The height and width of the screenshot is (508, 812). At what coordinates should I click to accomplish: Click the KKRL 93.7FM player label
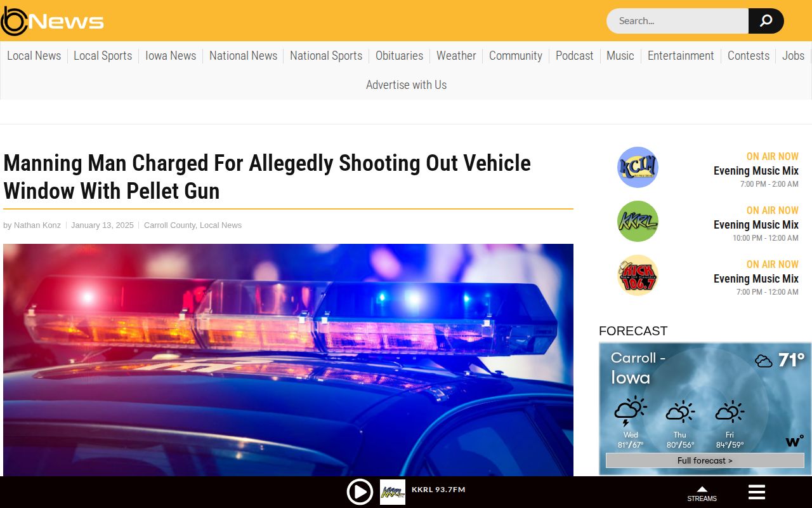click(438, 490)
